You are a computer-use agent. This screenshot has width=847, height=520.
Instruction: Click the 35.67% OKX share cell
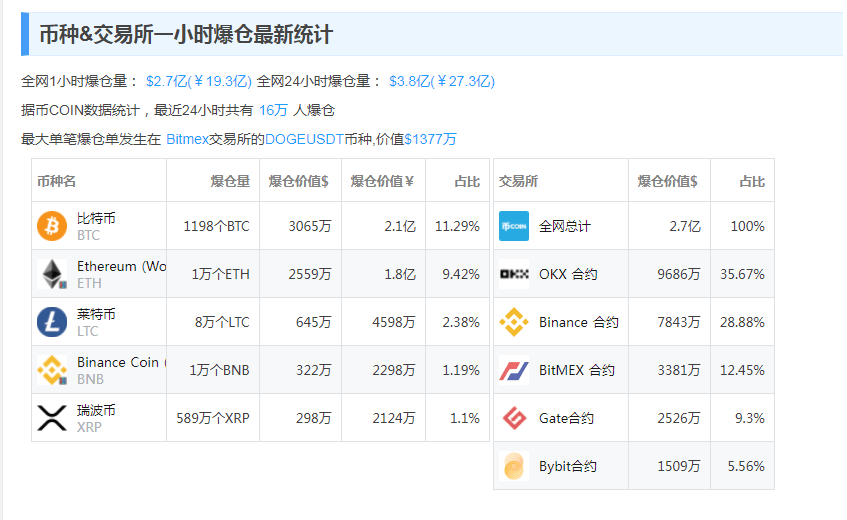pyautogui.click(x=742, y=274)
